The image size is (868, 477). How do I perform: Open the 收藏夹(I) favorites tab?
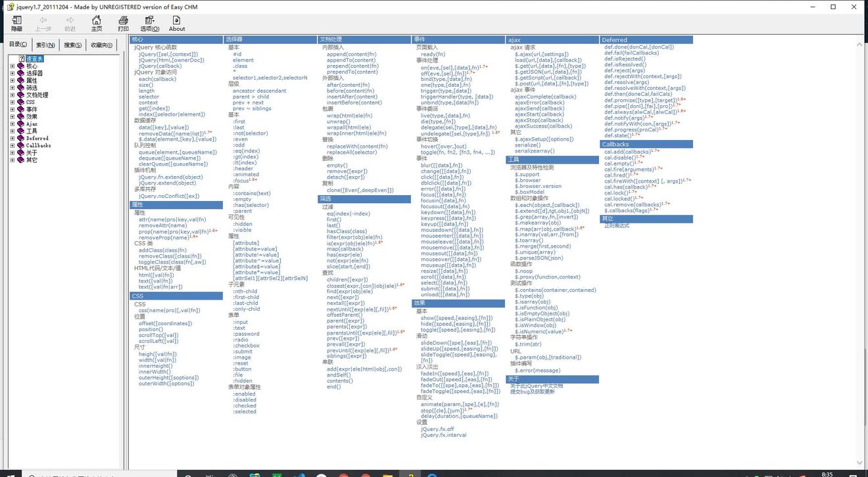[x=101, y=45]
